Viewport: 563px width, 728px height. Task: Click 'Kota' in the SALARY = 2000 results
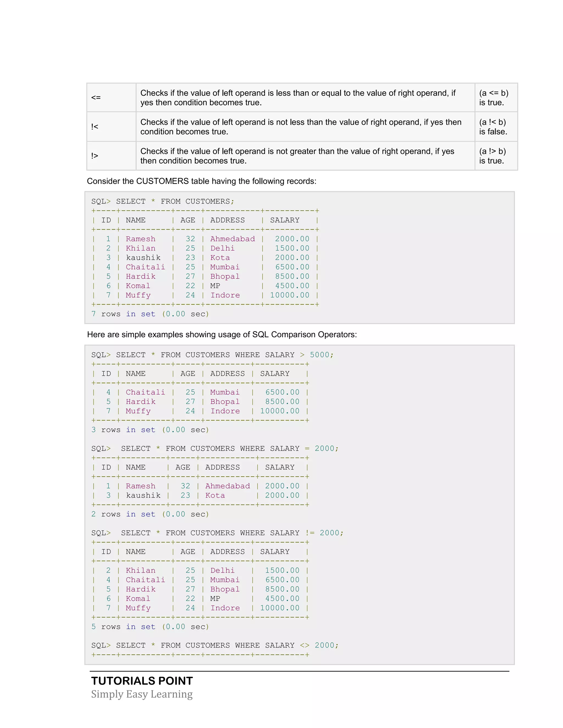coord(215,495)
